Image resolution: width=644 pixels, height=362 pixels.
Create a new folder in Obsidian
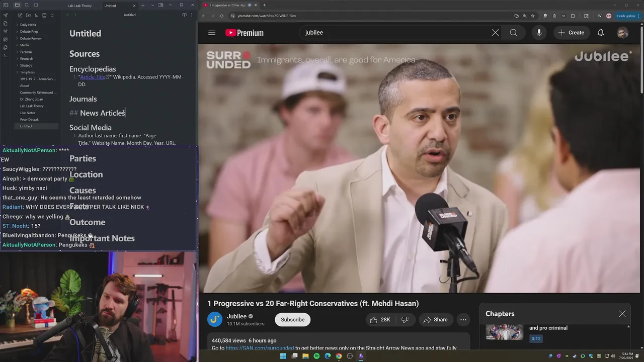tap(28, 15)
